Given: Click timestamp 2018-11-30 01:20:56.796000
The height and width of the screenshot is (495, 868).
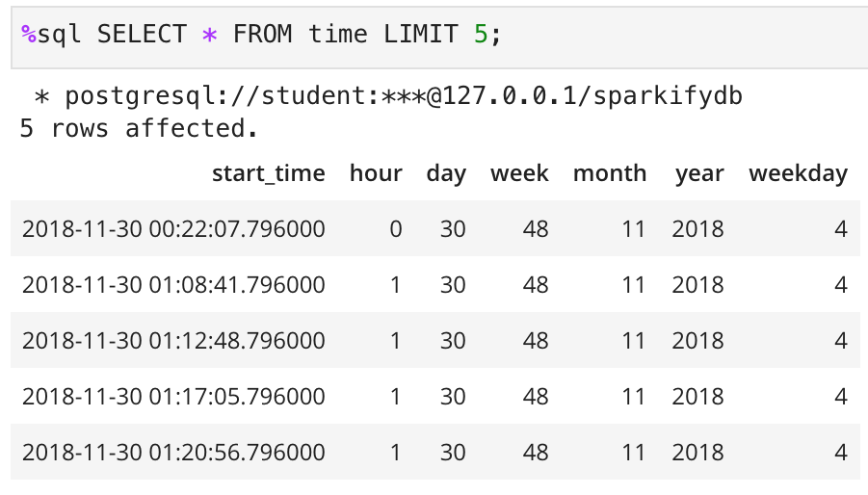Looking at the screenshot, I should 173,453.
